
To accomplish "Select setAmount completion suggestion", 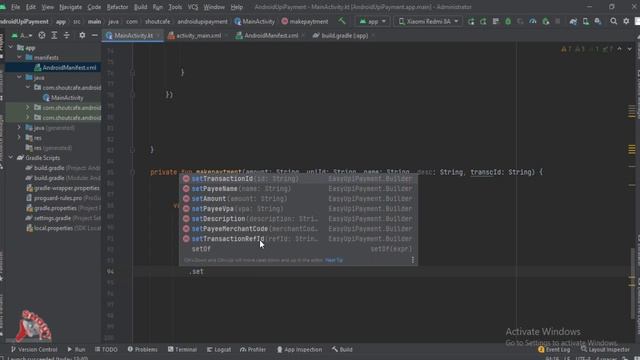I will (298, 199).
